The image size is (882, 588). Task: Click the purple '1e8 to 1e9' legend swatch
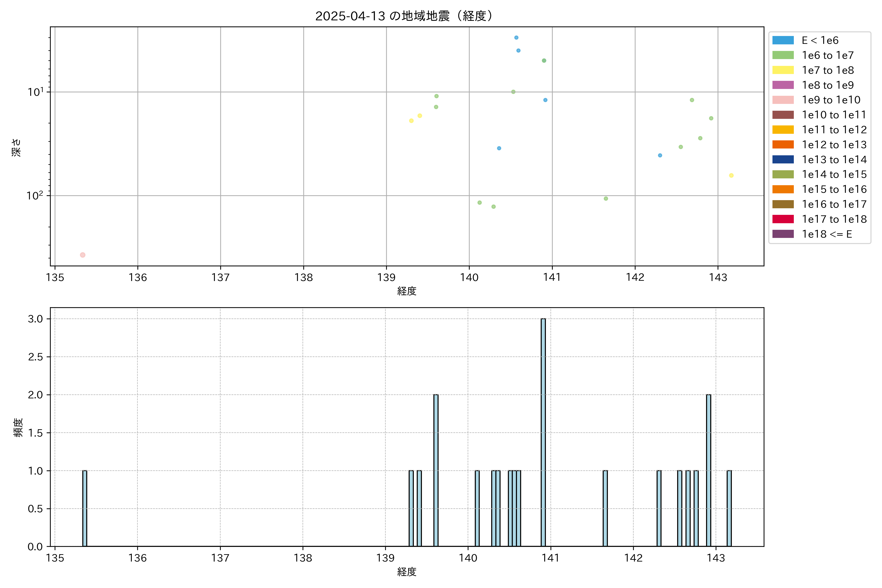783,85
